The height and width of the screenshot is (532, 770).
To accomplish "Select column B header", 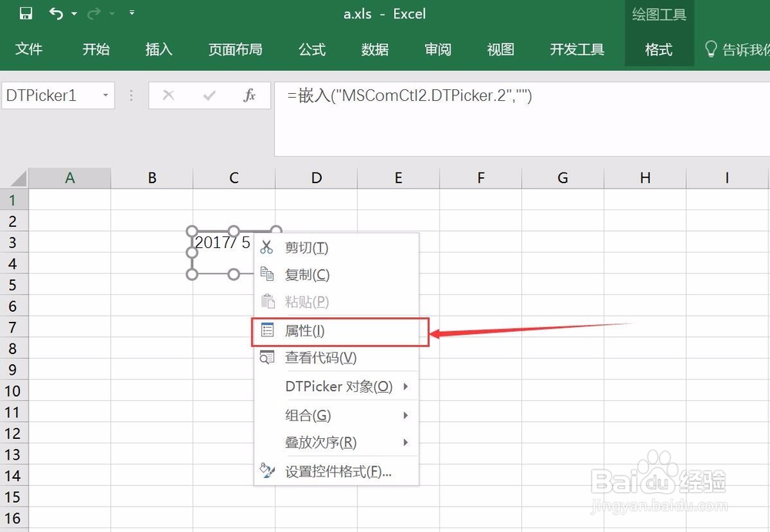I will (152, 178).
